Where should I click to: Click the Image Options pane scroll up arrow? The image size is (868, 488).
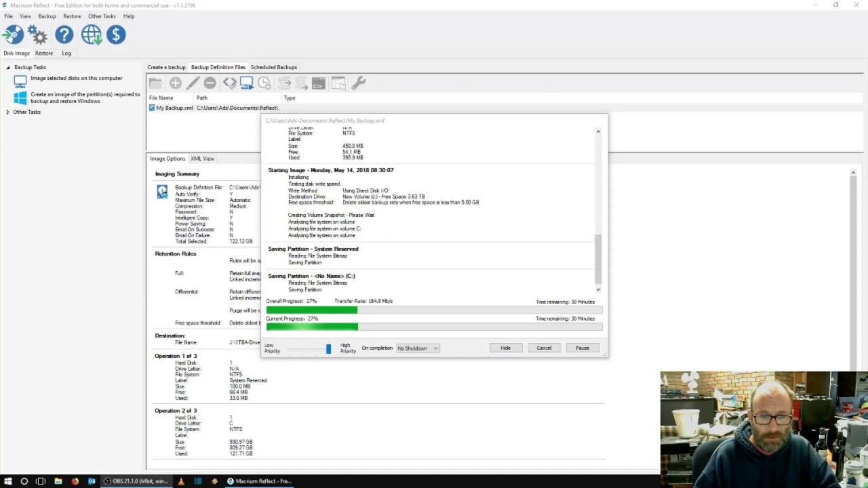click(853, 173)
